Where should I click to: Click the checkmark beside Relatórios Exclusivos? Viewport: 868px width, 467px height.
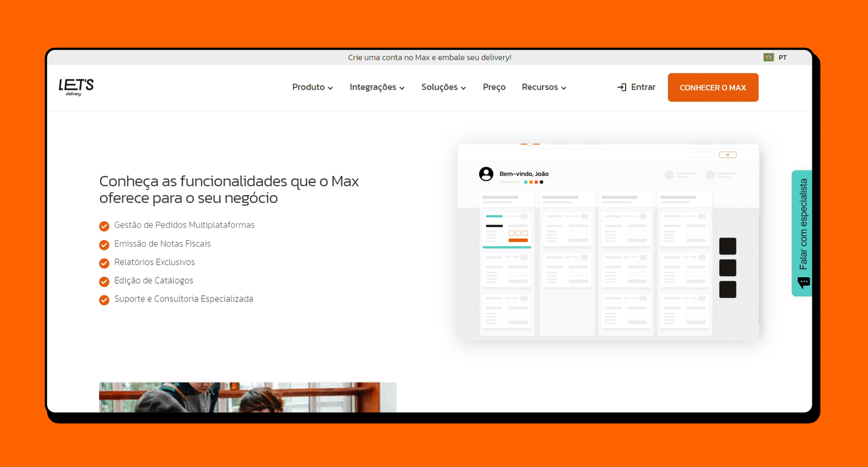pyautogui.click(x=104, y=263)
